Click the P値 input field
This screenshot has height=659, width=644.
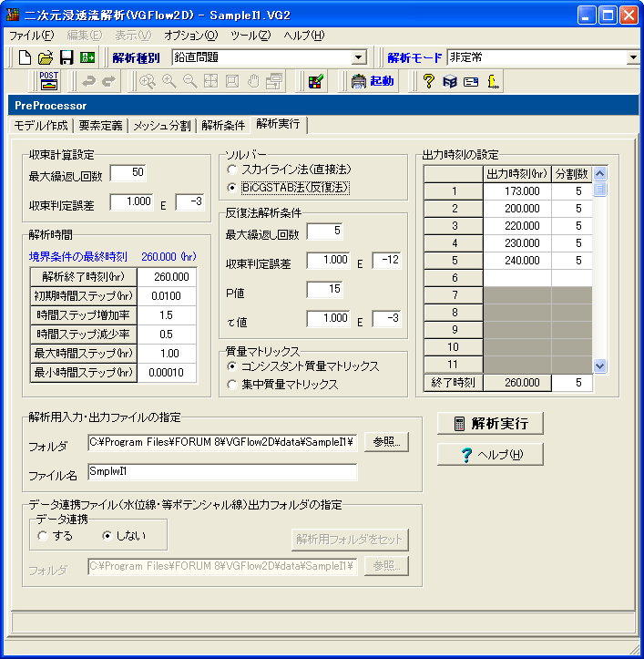[x=324, y=290]
